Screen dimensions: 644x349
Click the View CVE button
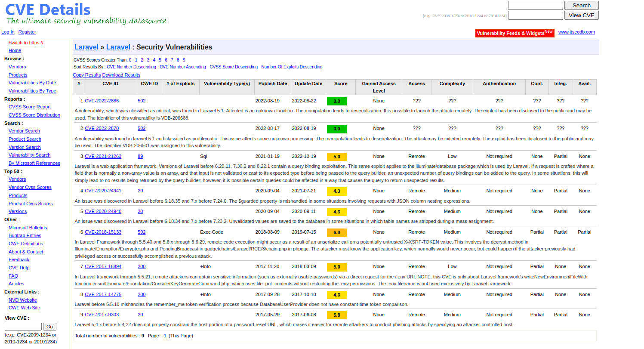581,15
